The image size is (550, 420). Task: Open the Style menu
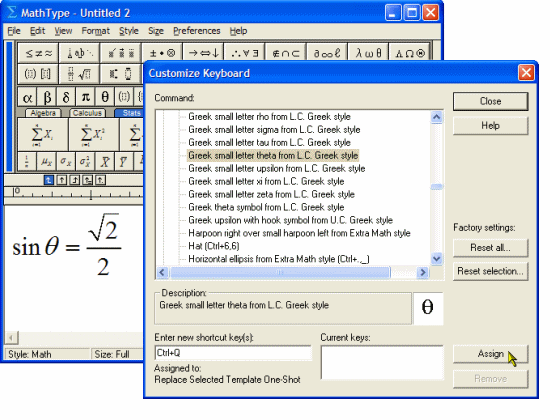point(129,31)
